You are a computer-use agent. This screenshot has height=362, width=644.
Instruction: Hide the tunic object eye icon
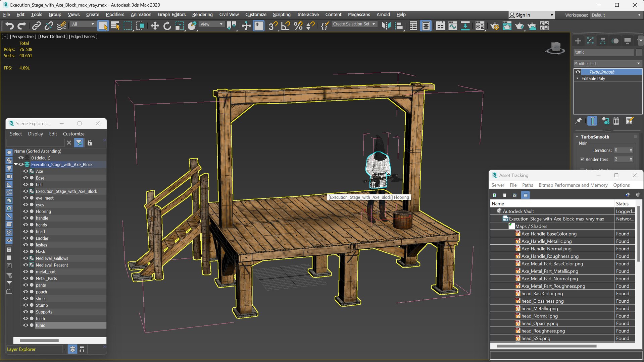click(26, 325)
